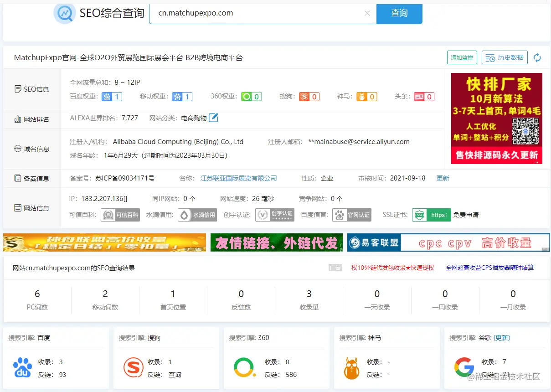The width and height of the screenshot is (551, 392).
Task: Click the 免费申请 SSL certificate link
Action: 467,215
